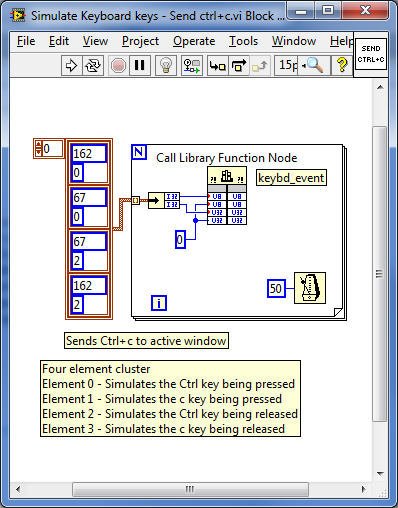Click the LabVIEW title bar icon

coord(18,16)
